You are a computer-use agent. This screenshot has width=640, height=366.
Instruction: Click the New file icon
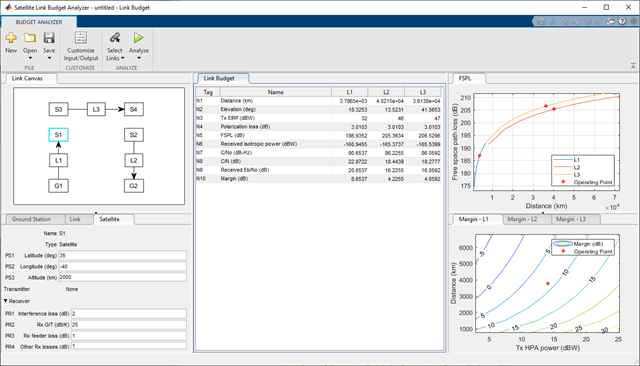click(11, 38)
